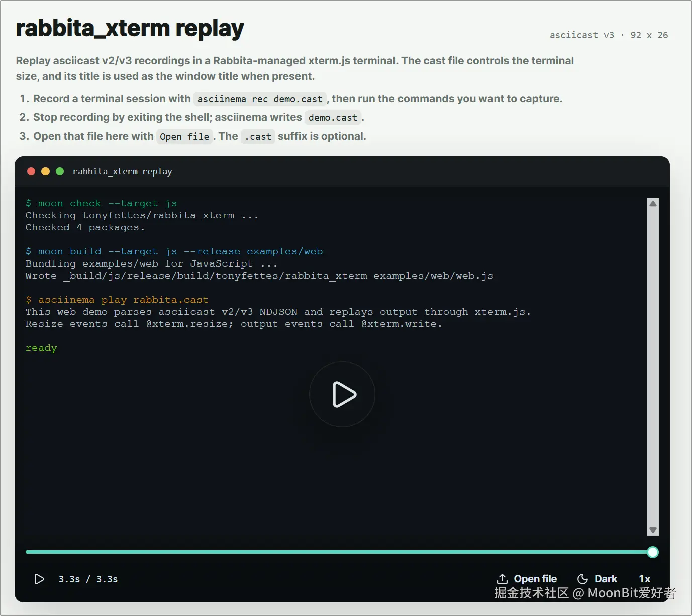Click the terminal scrollbar up arrow
This screenshot has height=616, width=692.
[653, 204]
